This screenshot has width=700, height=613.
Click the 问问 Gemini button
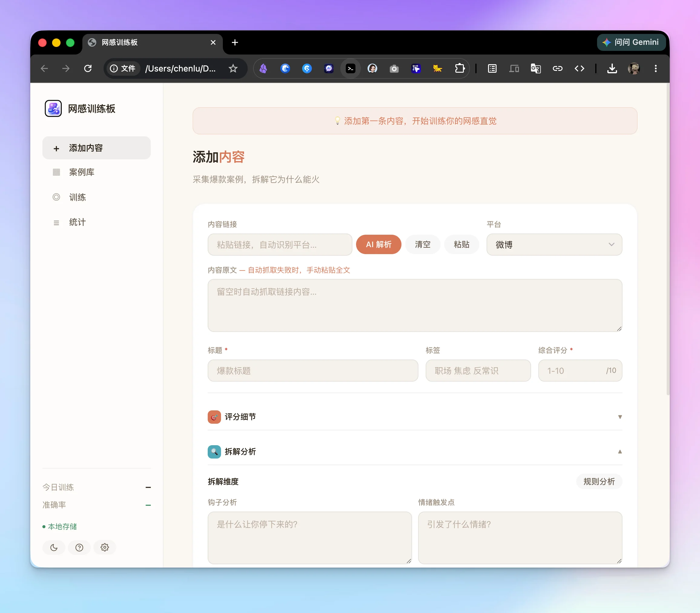pyautogui.click(x=631, y=42)
